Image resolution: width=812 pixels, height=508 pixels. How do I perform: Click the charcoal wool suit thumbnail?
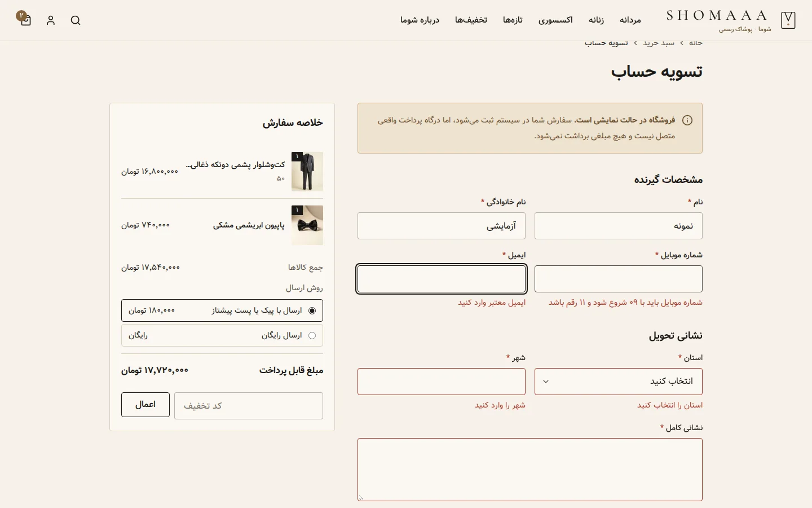pos(307,172)
